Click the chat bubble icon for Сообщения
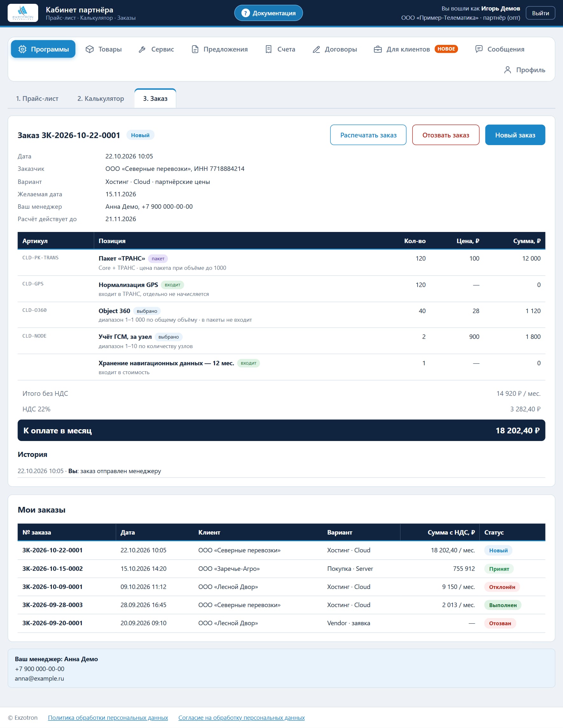Viewport: 563px width, 728px height. [479, 49]
